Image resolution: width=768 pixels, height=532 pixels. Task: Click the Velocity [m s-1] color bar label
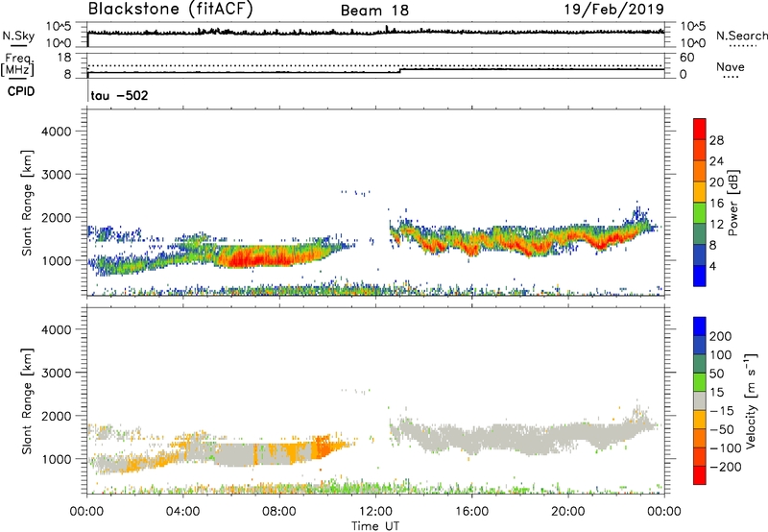pyautogui.click(x=751, y=400)
